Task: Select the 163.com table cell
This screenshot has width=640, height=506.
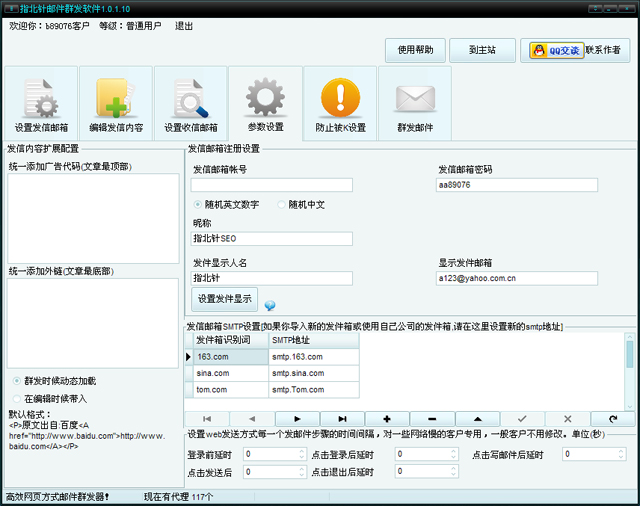Action: coord(231,357)
